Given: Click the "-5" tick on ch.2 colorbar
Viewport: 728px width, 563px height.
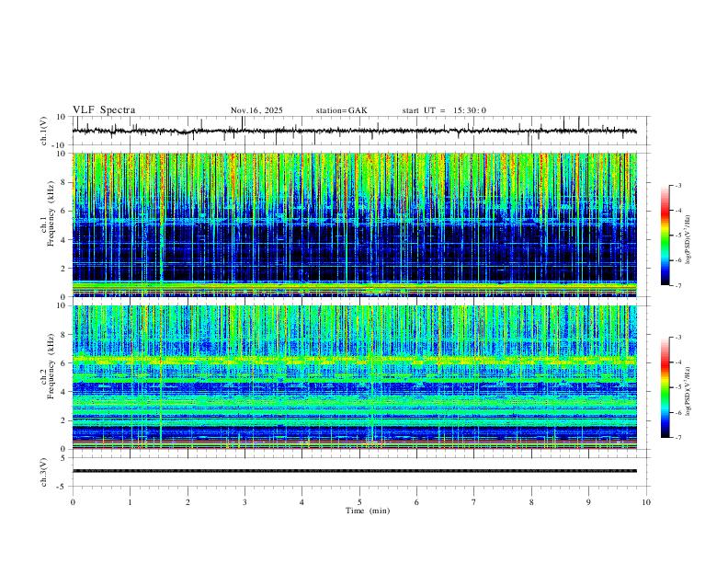Looking at the screenshot, I should point(677,387).
